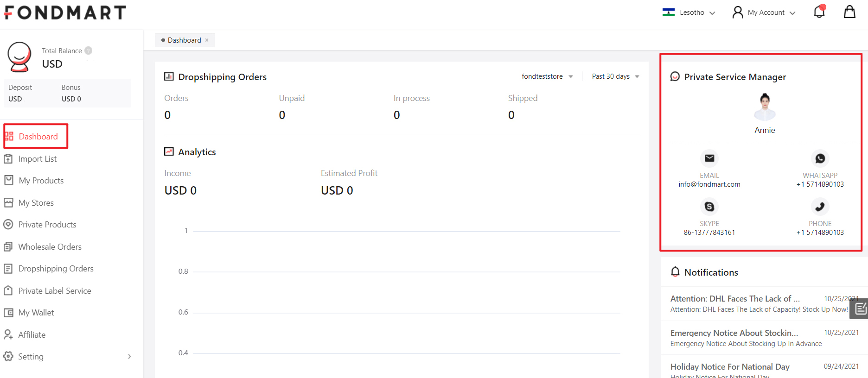
Task: Click the WhatsApp contact icon
Action: (820, 158)
